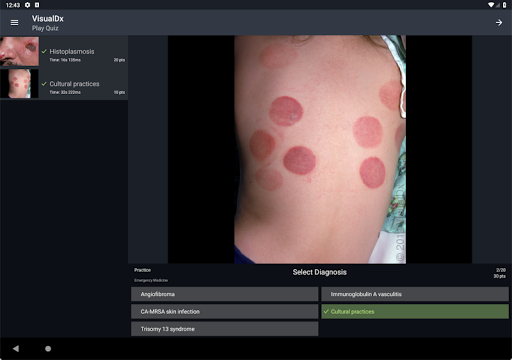Click the Emergency Medicine category label

[x=151, y=280]
